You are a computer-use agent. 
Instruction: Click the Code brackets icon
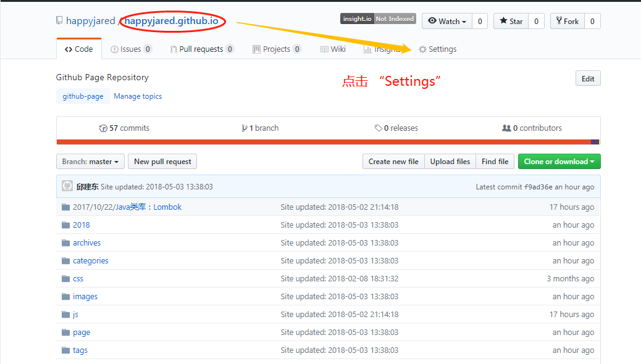point(69,49)
